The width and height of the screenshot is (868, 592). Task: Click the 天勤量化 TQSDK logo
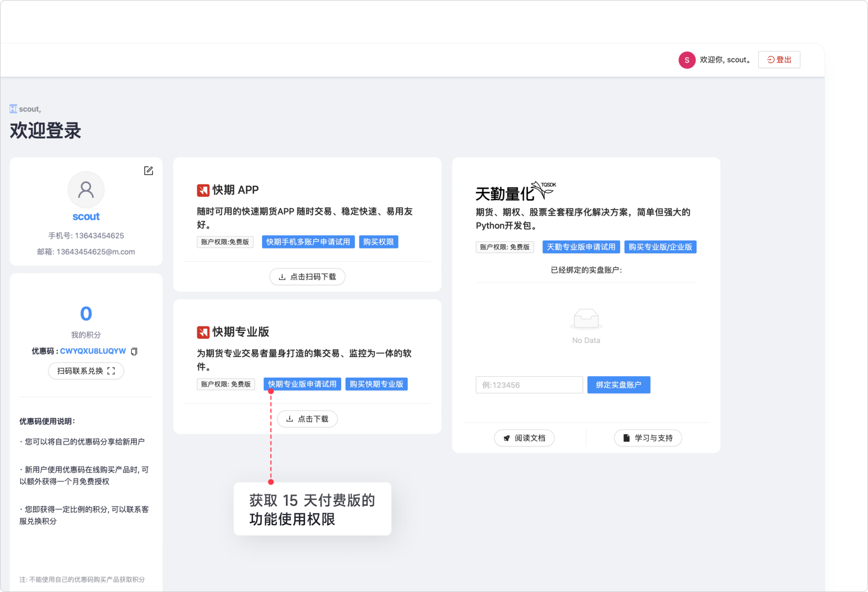tap(515, 192)
